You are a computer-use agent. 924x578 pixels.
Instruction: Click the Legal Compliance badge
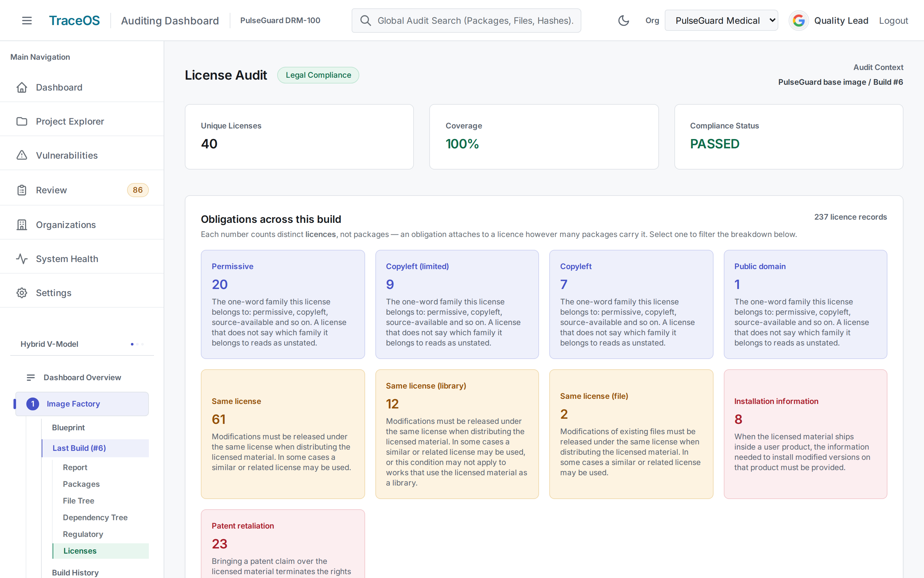tap(318, 75)
